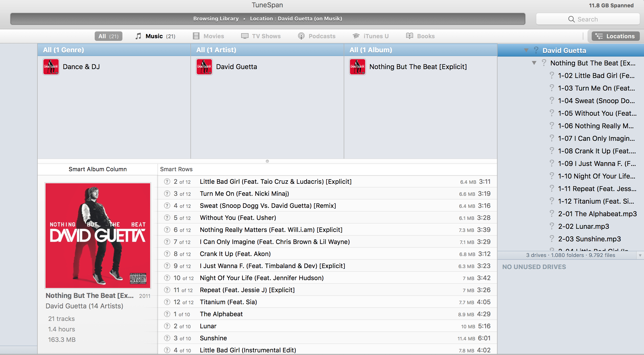Image resolution: width=644 pixels, height=355 pixels.
Task: Open the drives summary dropdown arrow
Action: click(640, 255)
